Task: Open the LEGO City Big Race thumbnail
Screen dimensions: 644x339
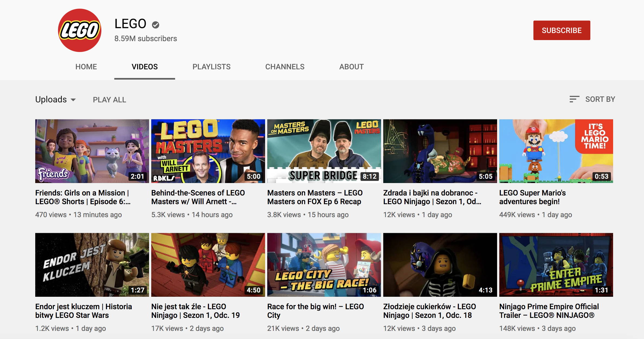Action: [x=324, y=265]
